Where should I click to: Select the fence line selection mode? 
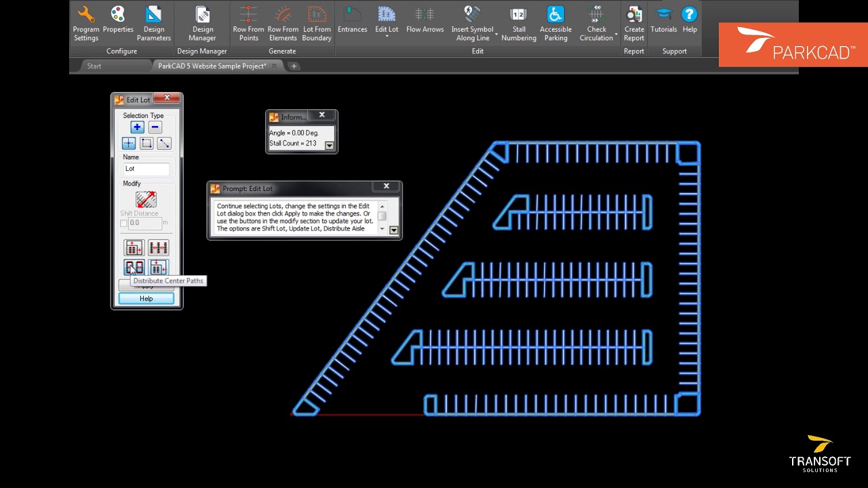click(164, 143)
